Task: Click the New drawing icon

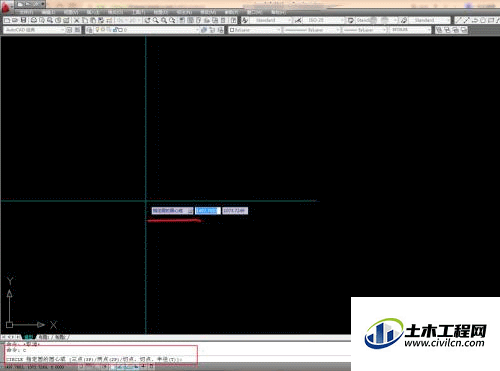Action: click(x=7, y=20)
